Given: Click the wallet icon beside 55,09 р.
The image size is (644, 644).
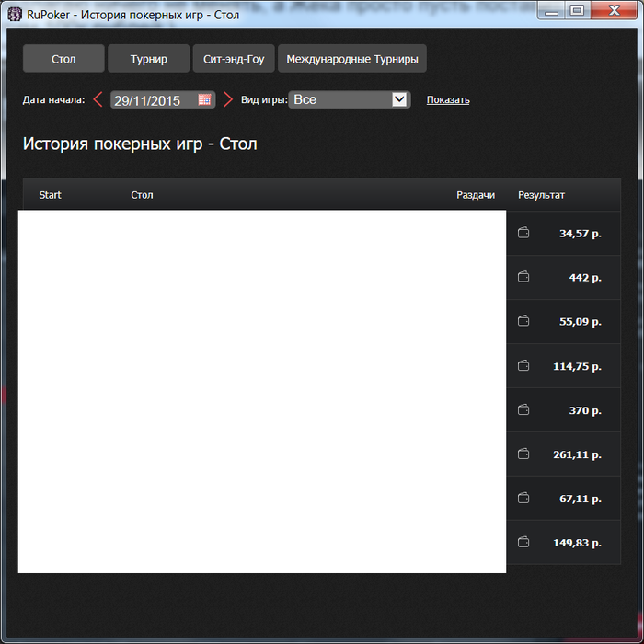Looking at the screenshot, I should 523,321.
